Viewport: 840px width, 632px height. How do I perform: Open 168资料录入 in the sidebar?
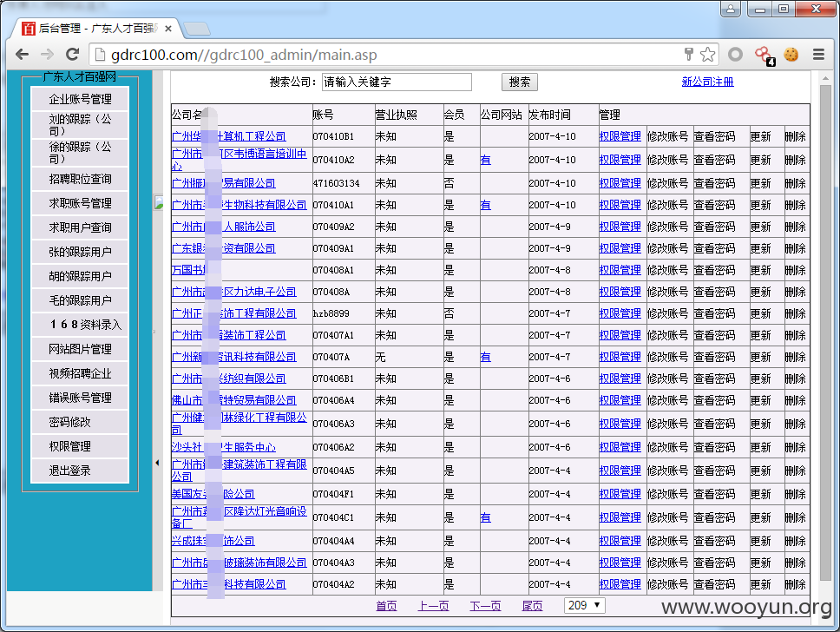(x=80, y=325)
